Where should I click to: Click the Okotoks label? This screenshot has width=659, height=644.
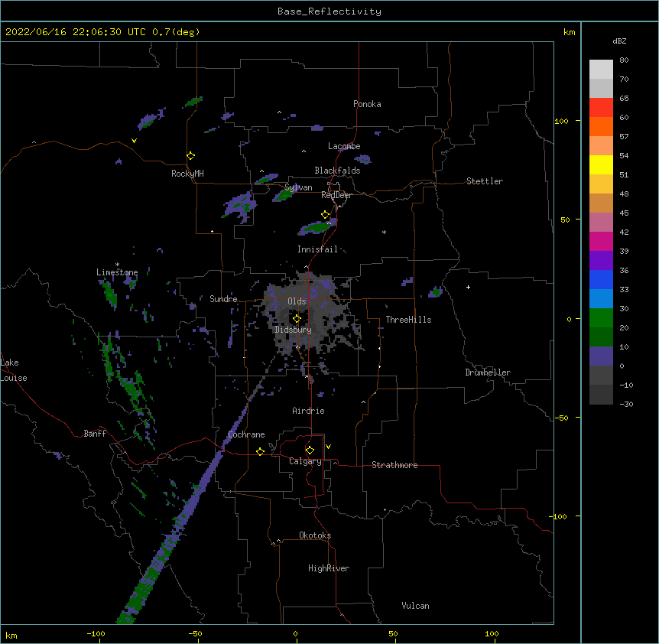pos(315,535)
